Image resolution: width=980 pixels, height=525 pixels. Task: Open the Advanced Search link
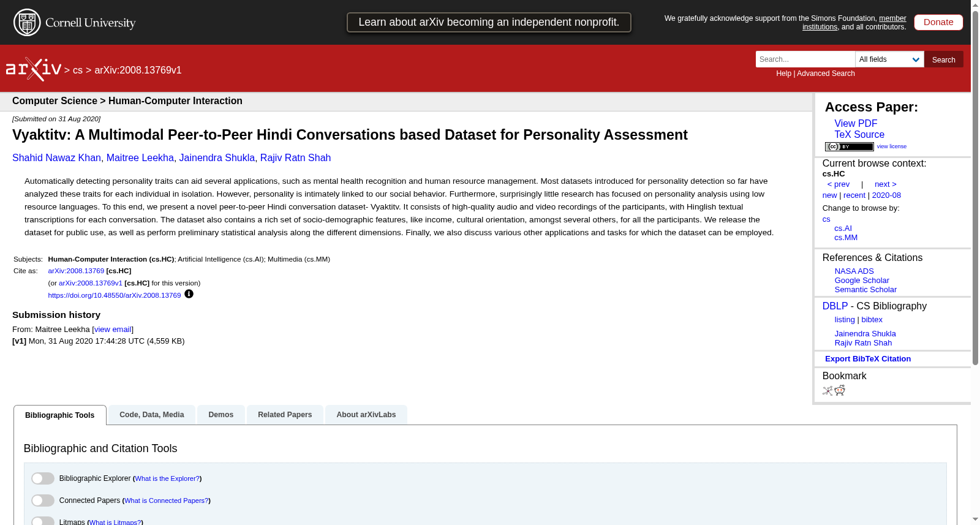[x=826, y=74]
